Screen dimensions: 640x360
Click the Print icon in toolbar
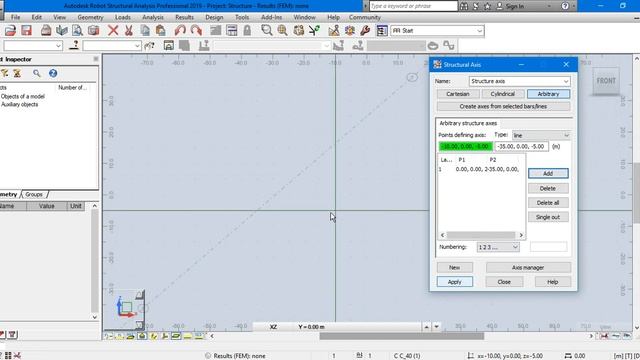point(46,31)
